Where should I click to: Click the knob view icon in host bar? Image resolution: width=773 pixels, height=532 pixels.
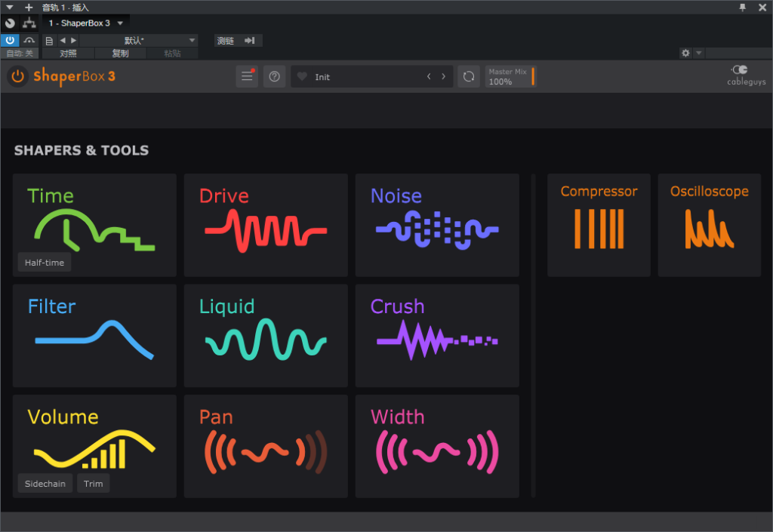tap(10, 23)
